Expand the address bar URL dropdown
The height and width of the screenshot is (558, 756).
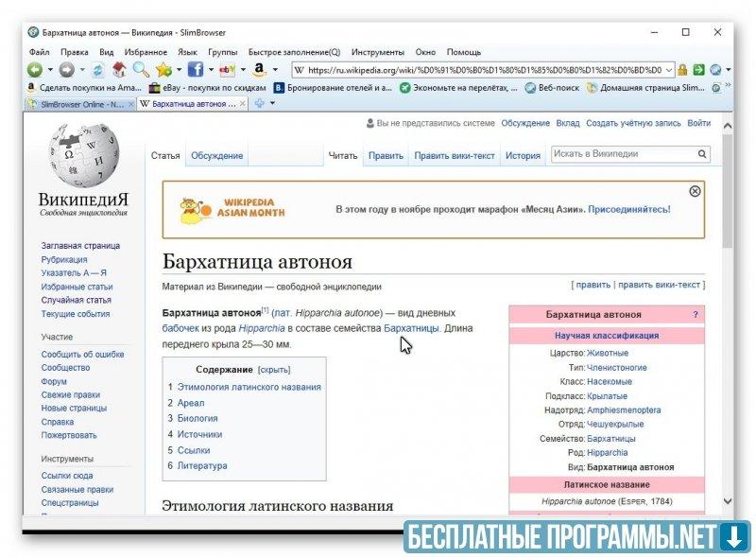[669, 70]
